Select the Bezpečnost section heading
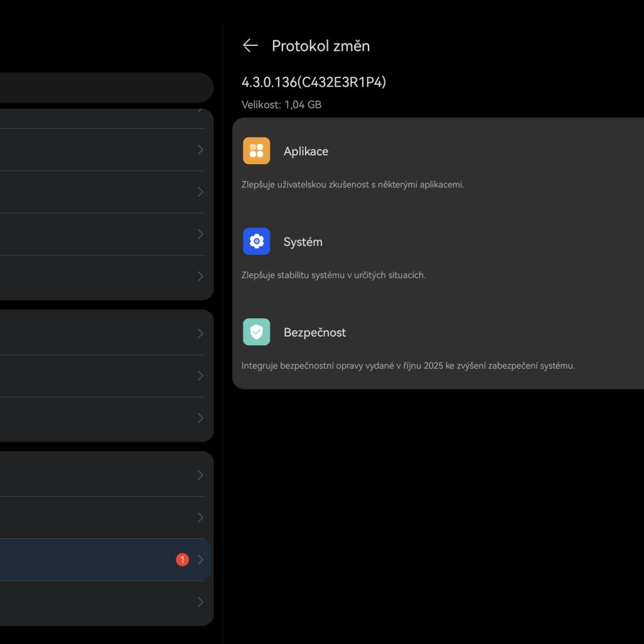Screen dimensions: 644x644 [314, 333]
